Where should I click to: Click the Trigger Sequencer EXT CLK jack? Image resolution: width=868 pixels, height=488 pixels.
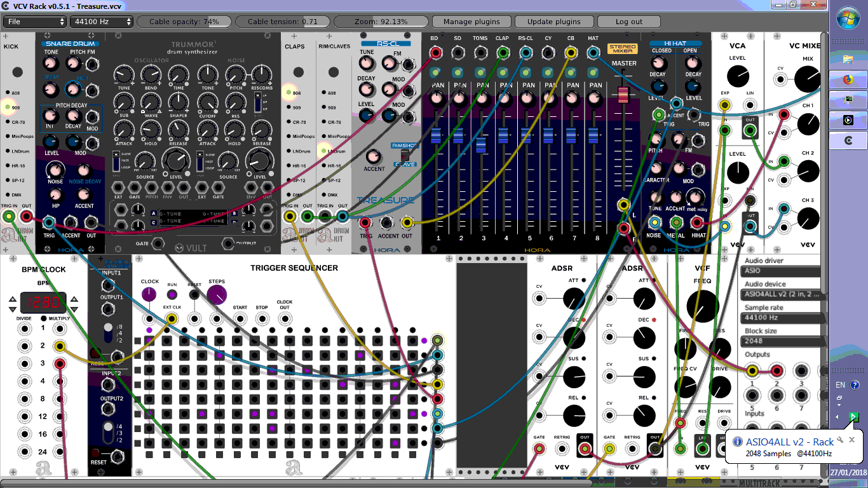pos(172,319)
